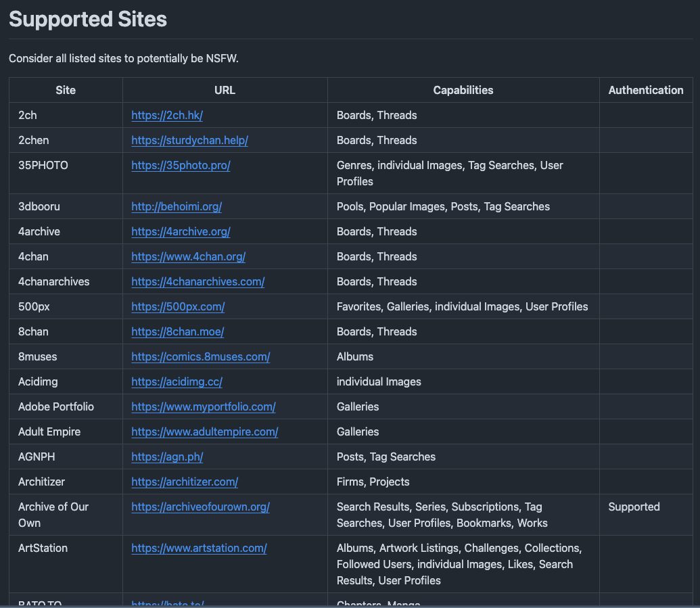This screenshot has height=608, width=700.
Task: Visit the 35photo.pro link
Action: tap(181, 165)
